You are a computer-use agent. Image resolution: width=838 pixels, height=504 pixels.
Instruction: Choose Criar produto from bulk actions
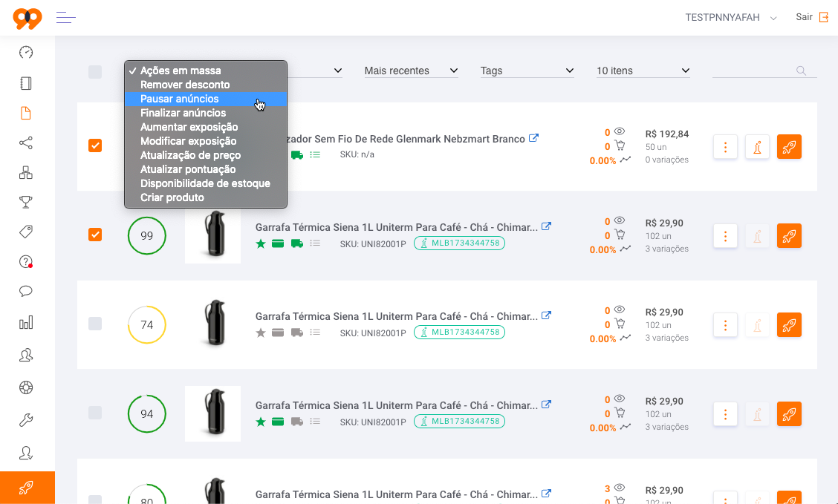(206, 197)
